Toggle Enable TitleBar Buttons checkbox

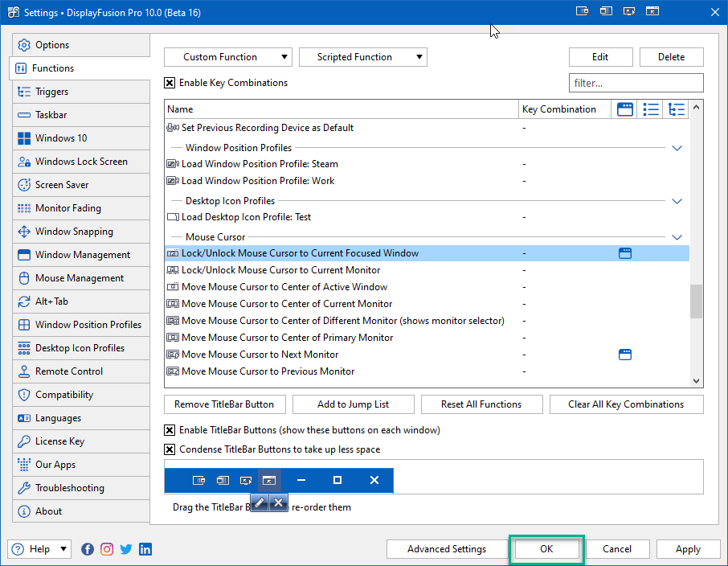[x=170, y=430]
